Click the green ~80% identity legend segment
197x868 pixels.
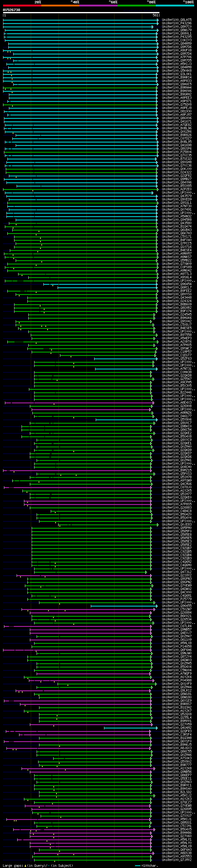coord(137,6)
